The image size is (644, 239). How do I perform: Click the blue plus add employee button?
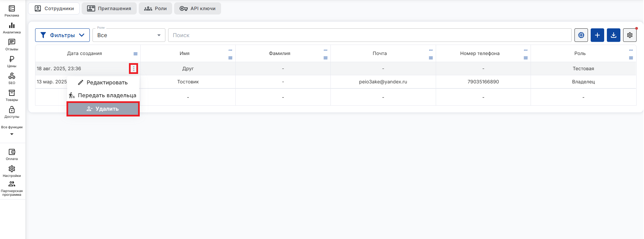point(597,35)
